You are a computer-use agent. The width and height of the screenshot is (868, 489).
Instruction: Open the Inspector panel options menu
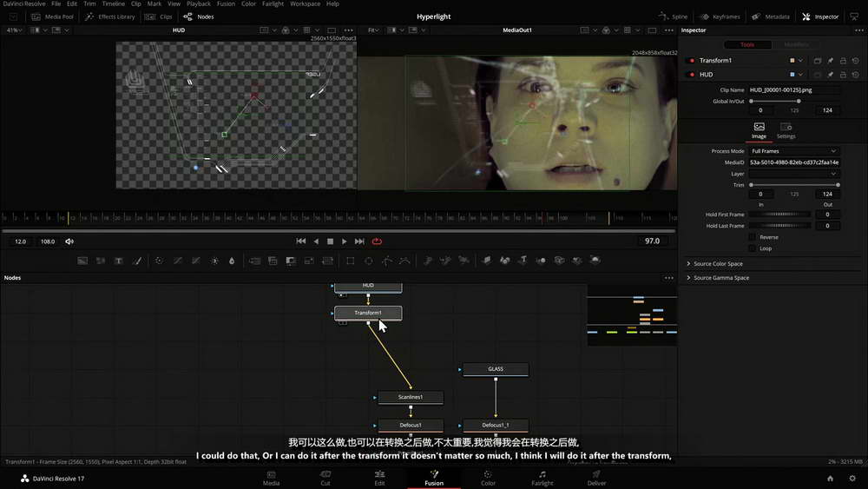[x=859, y=30]
